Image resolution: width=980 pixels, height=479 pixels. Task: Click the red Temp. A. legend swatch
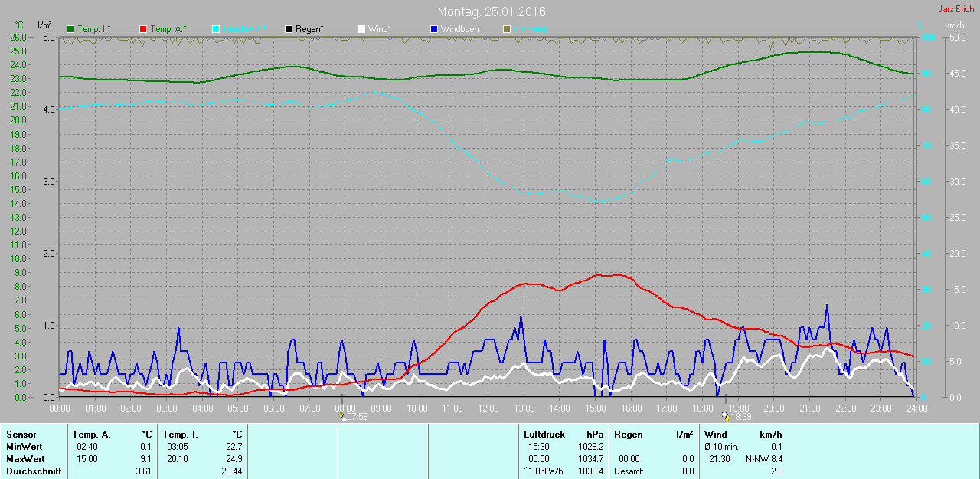[x=143, y=29]
